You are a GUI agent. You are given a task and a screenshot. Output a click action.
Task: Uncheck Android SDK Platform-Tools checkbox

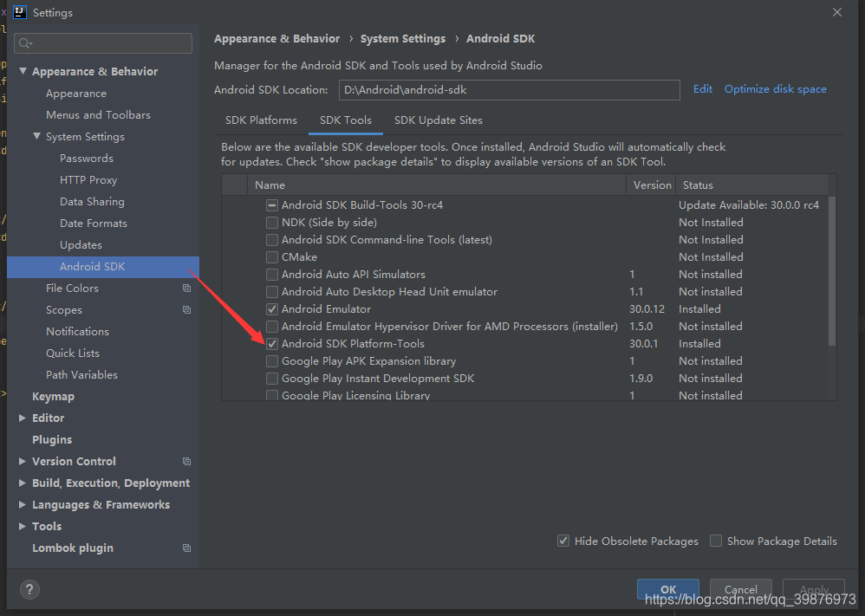coord(272,344)
